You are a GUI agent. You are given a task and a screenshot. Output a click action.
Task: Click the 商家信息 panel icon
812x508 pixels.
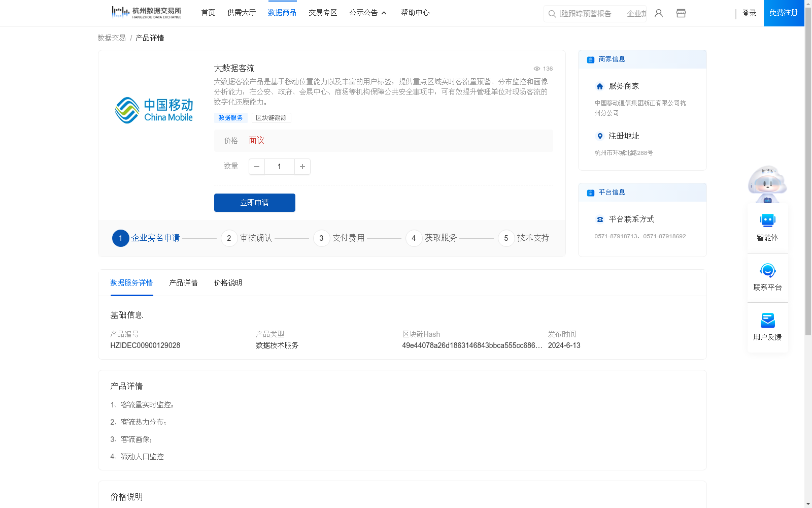[591, 59]
